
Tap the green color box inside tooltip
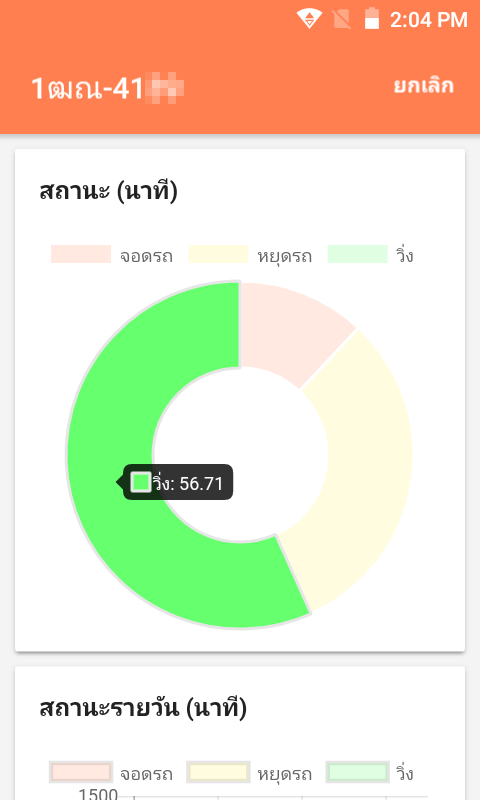(141, 482)
